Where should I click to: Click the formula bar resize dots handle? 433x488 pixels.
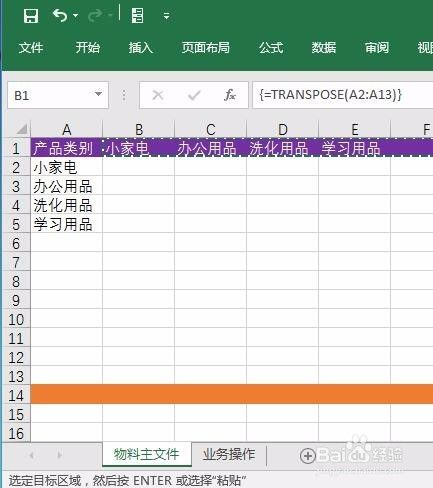pyautogui.click(x=124, y=95)
